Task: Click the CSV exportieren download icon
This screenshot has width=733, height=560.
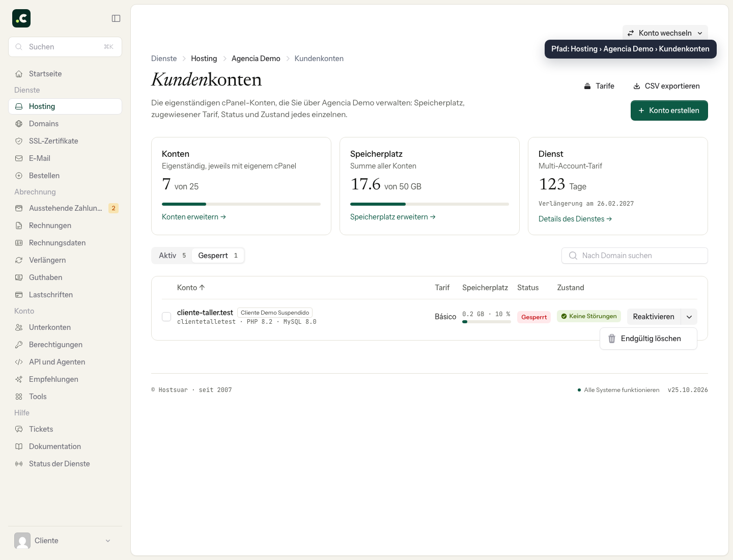Action: coord(636,86)
